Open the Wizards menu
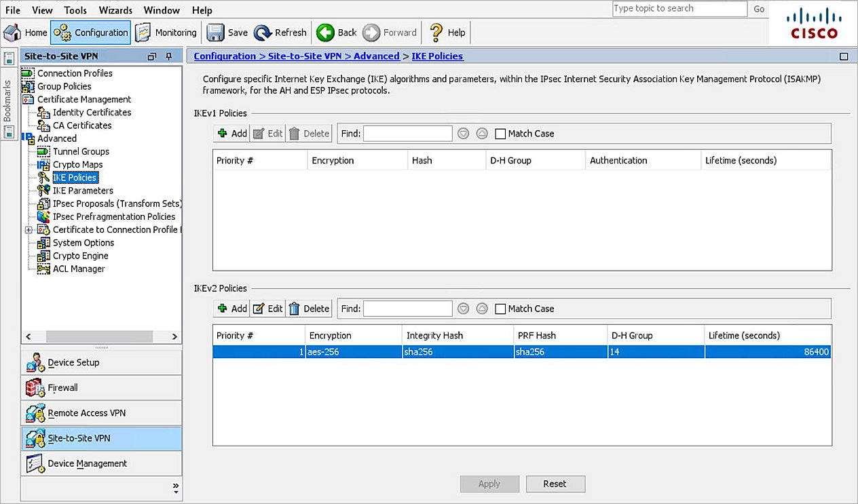The width and height of the screenshot is (858, 504). (x=115, y=10)
